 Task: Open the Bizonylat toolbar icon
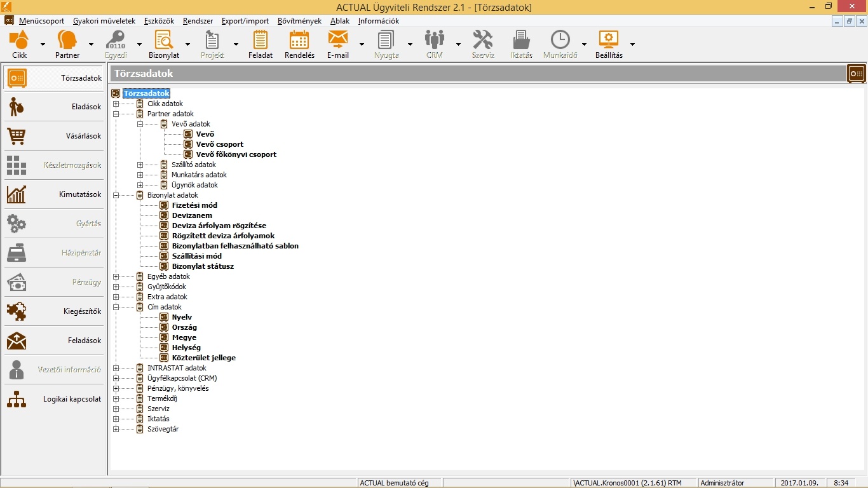click(163, 44)
